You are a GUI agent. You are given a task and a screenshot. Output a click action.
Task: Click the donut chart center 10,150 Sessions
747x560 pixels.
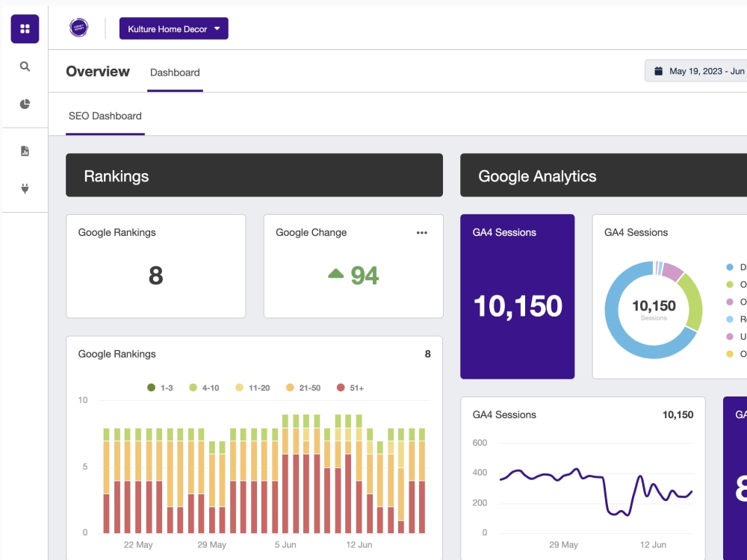pos(654,310)
